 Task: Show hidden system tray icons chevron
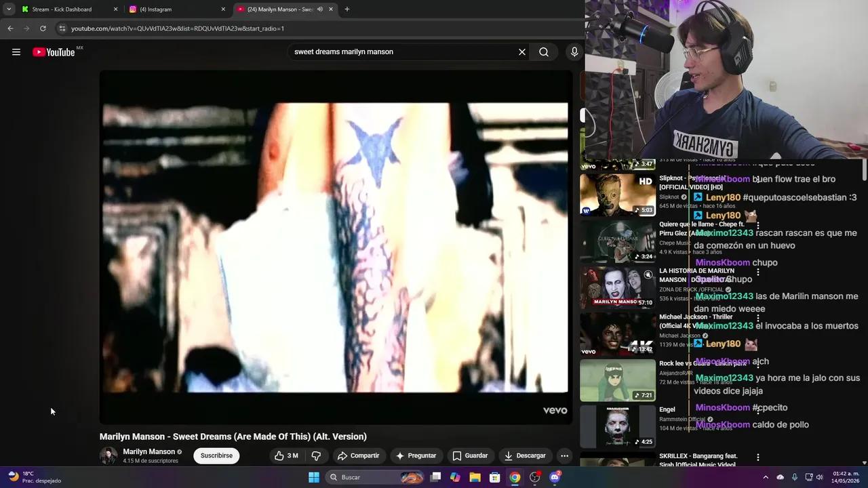coord(766,477)
